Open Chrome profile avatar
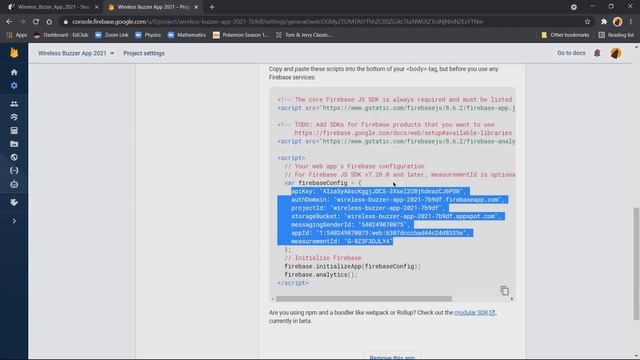Viewport: 640px width, 360px height. click(618, 22)
